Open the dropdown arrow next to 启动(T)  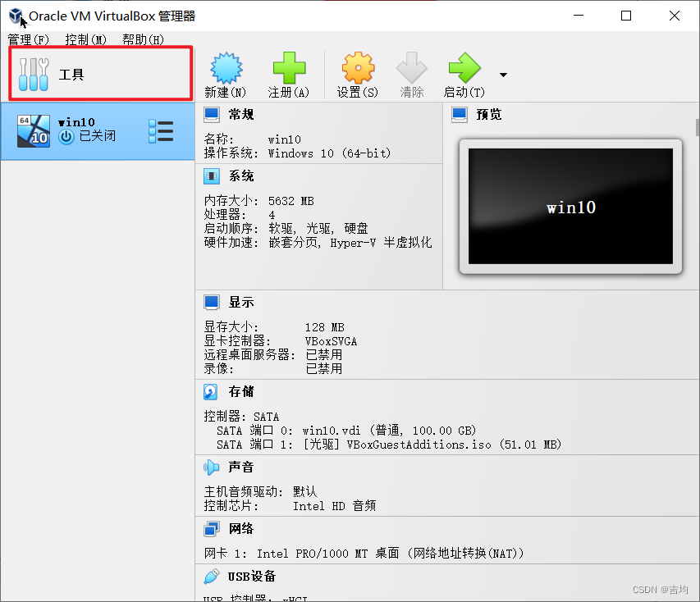tap(503, 74)
